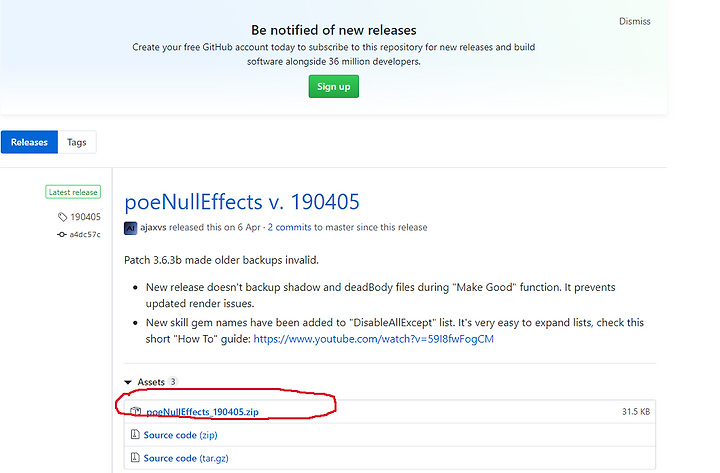Click the Patch 3.6.3b made older backups text
Viewport: 720px width, 473px height.
pyautogui.click(x=221, y=260)
